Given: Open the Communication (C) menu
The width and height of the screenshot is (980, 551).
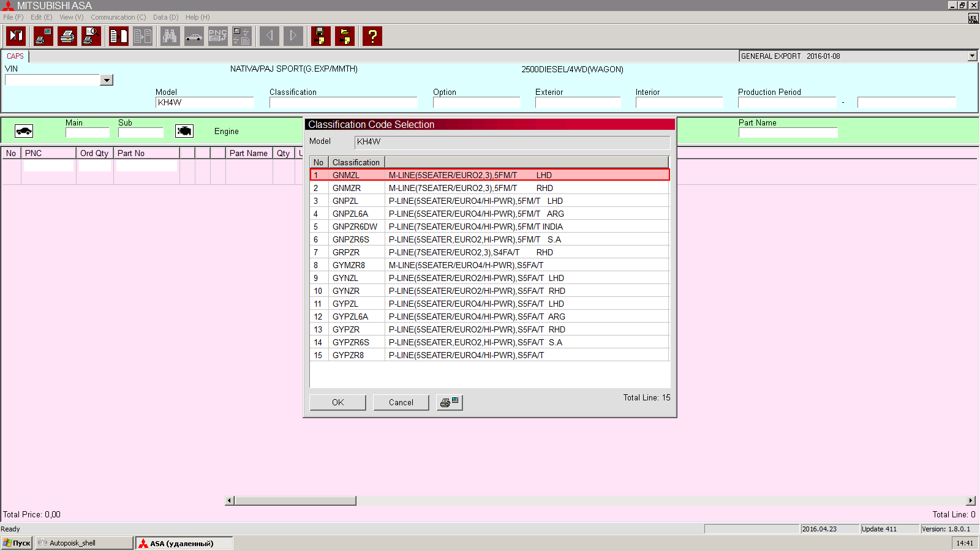Looking at the screenshot, I should pos(118,17).
